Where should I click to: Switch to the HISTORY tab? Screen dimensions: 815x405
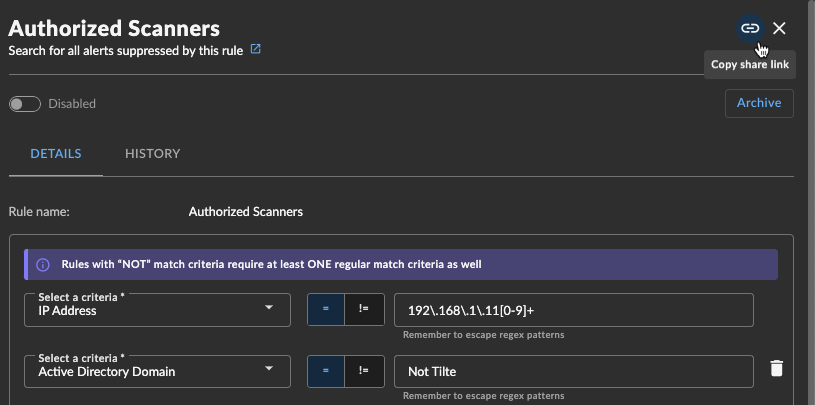pos(152,154)
